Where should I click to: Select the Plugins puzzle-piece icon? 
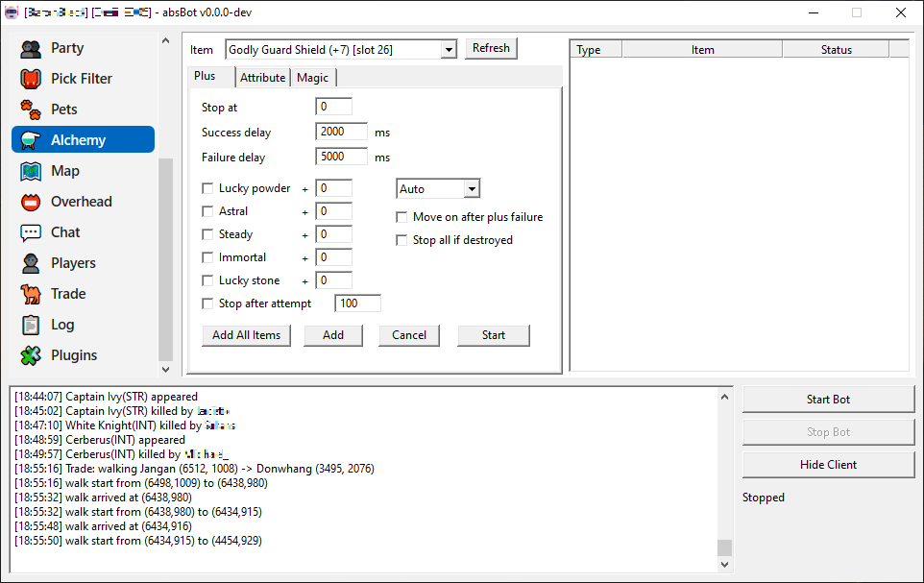pos(31,355)
